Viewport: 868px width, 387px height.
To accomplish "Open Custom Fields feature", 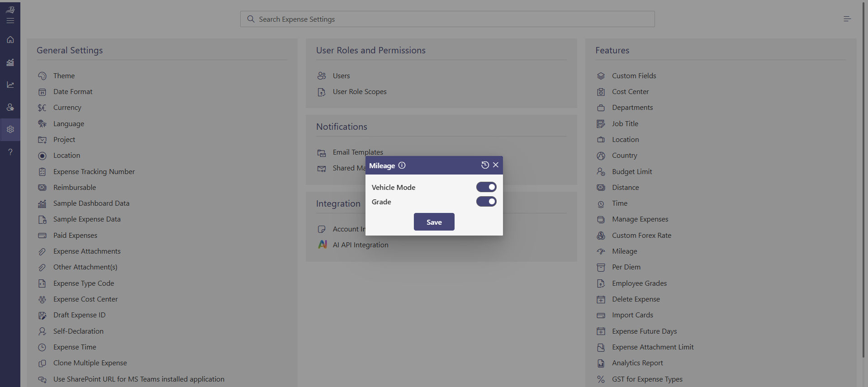I will pos(634,76).
